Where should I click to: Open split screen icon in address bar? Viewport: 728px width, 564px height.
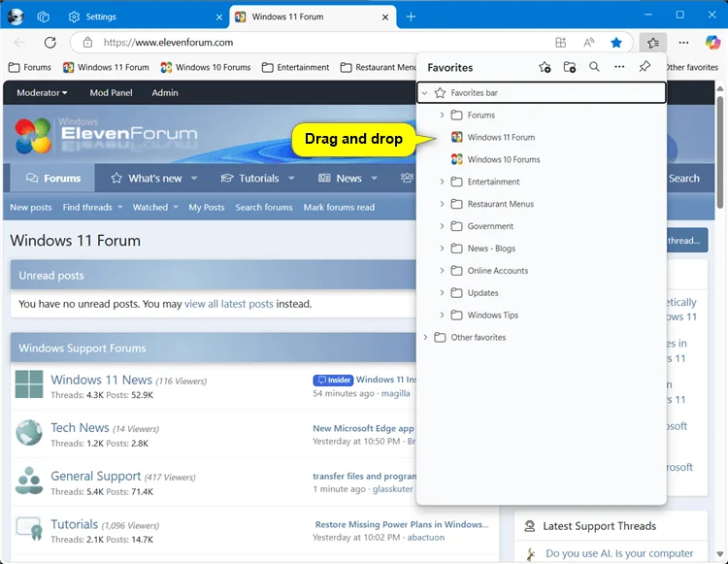tap(561, 43)
